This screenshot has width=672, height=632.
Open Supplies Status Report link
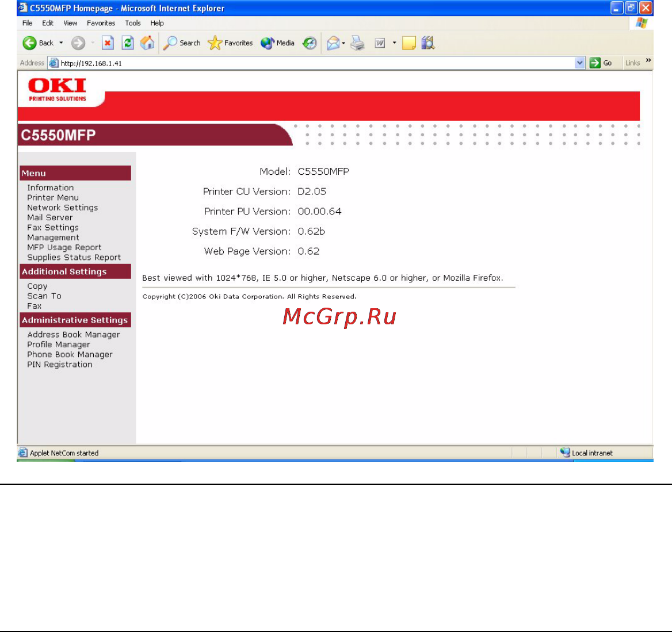coord(74,257)
